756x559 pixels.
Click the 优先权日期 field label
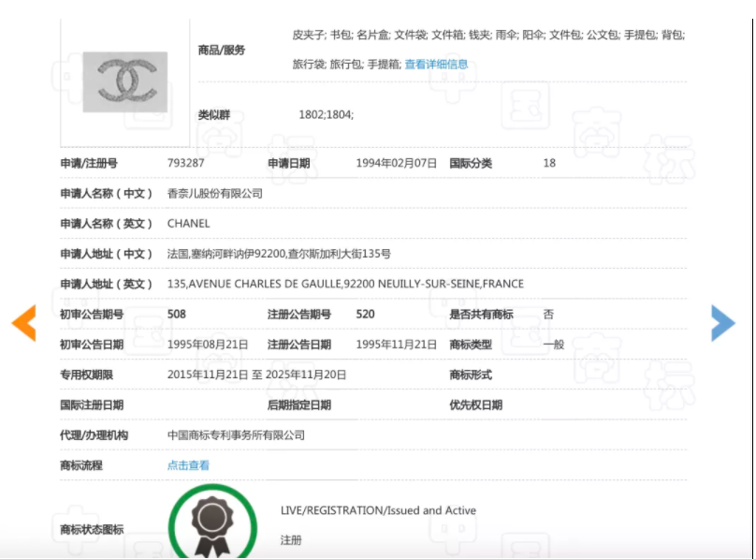tap(476, 405)
